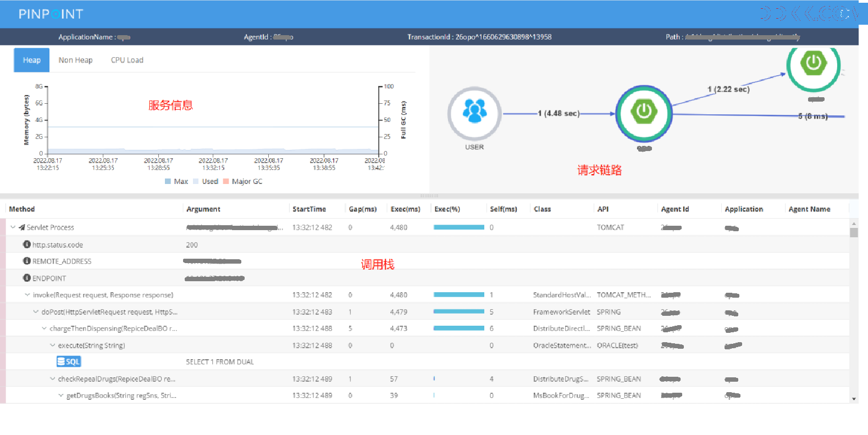Click the Exec(%) bar of Servlet Process
868x435 pixels.
[x=459, y=227]
